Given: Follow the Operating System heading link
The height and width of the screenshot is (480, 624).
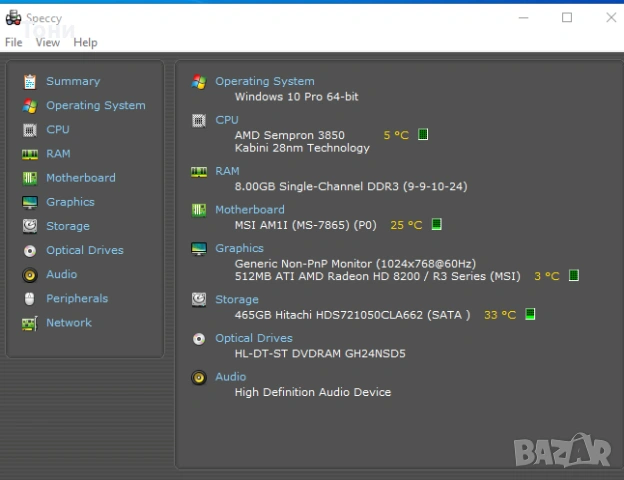Looking at the screenshot, I should tap(265, 81).
